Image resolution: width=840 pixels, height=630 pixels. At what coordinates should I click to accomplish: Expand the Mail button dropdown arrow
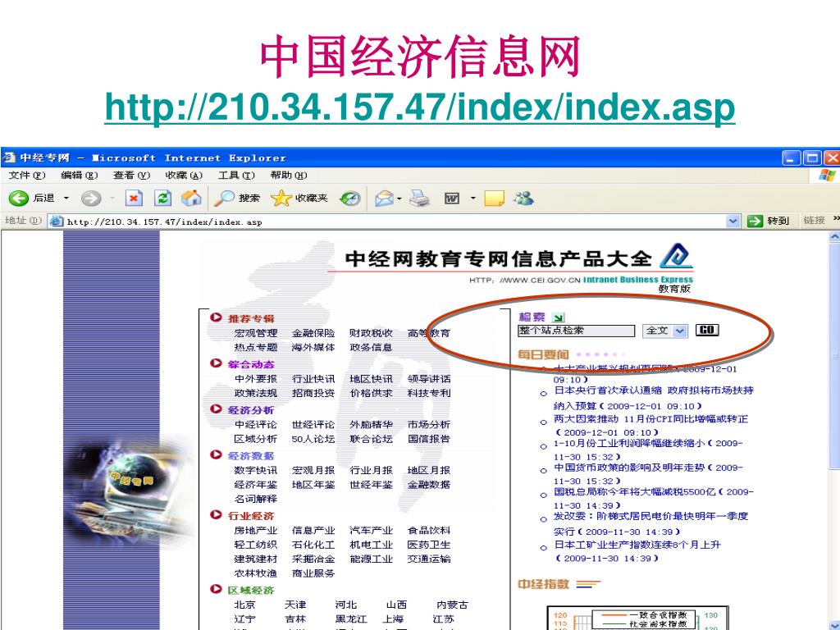point(399,199)
